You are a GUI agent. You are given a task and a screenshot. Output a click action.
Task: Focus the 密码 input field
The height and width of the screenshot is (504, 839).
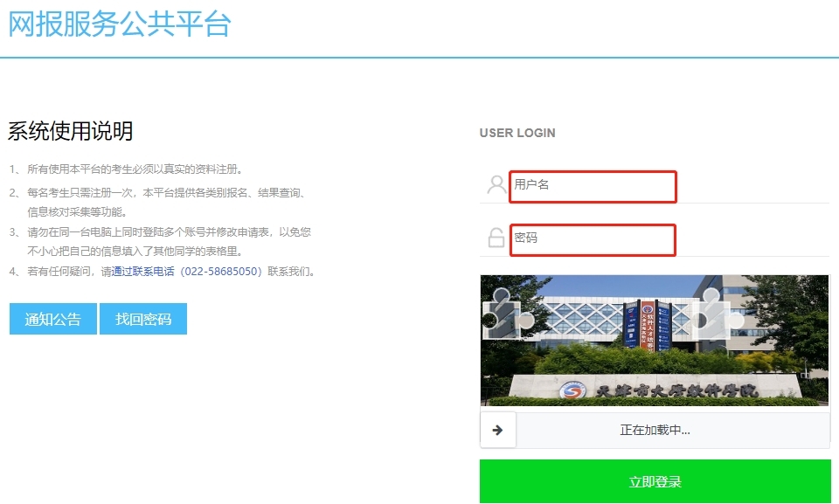(593, 239)
